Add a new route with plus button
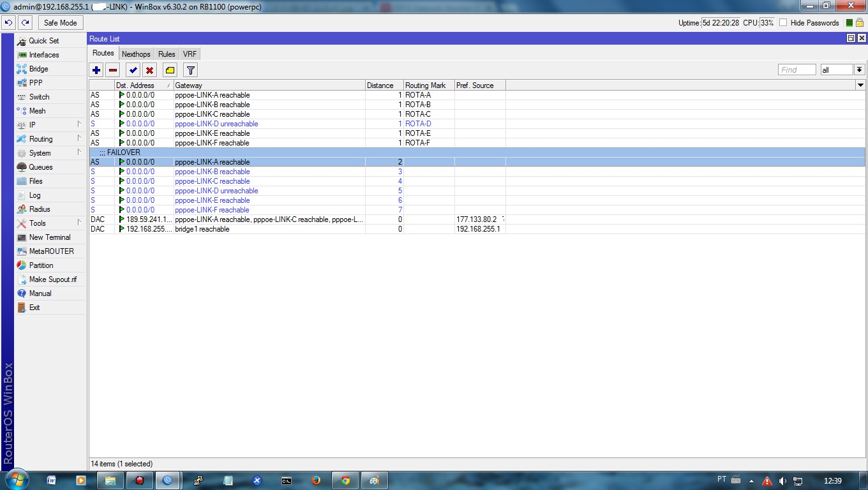This screenshot has width=868, height=490. point(96,70)
